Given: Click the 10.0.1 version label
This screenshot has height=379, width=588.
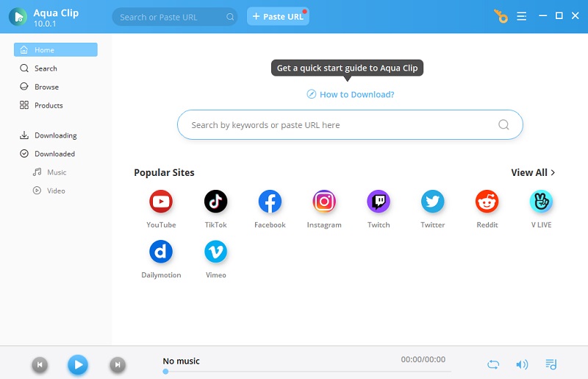Looking at the screenshot, I should pyautogui.click(x=45, y=24).
